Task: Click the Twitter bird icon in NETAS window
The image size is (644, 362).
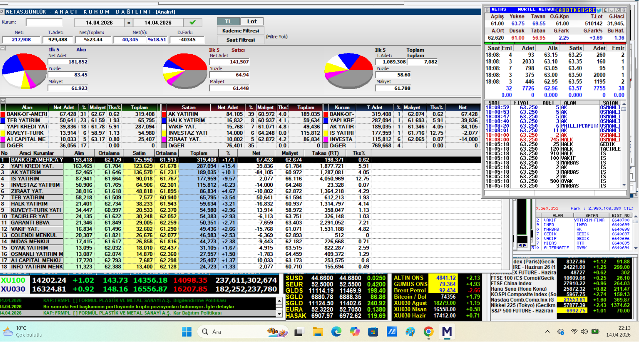Action: point(599,10)
